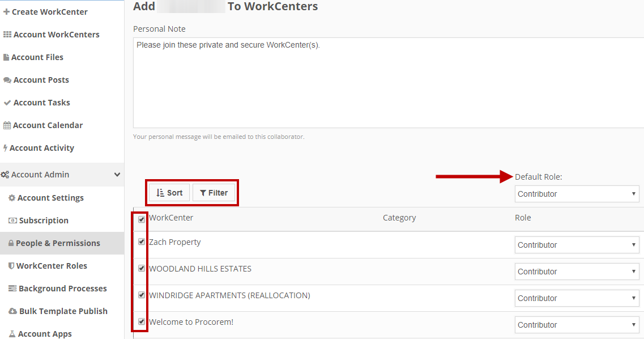This screenshot has height=339, width=644.
Task: Click the WorkCenter column header
Action: coord(171,218)
